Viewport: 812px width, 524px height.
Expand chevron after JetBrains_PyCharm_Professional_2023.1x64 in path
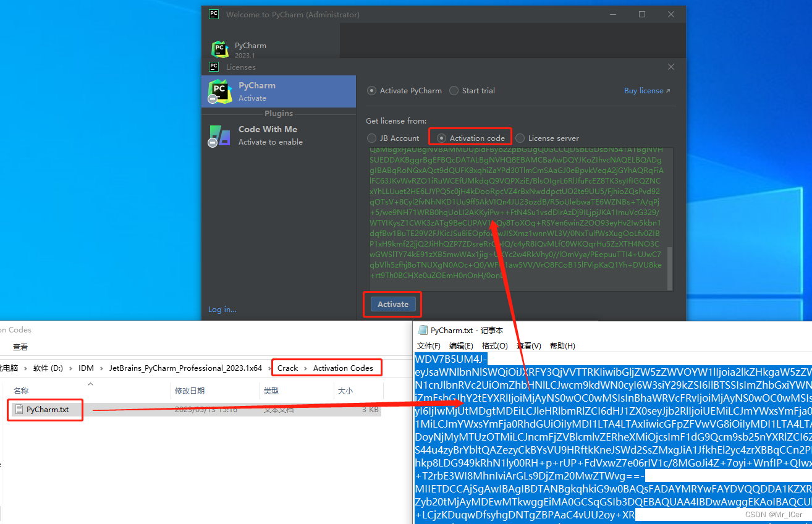pos(269,368)
